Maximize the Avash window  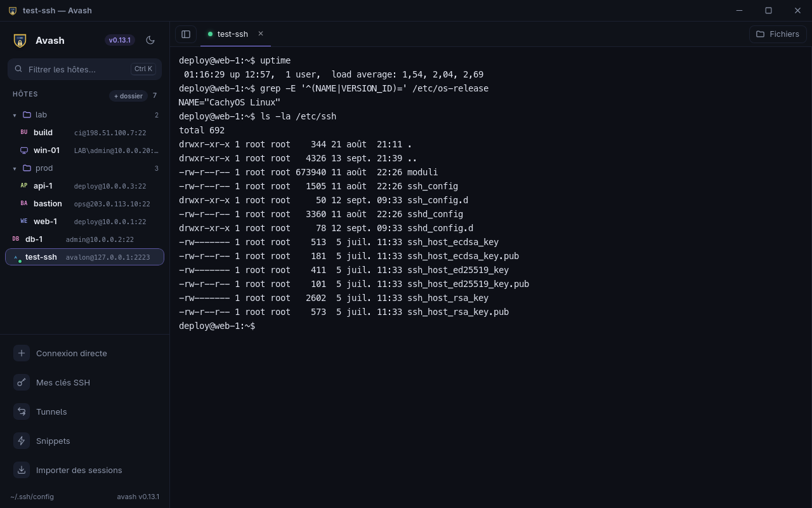point(768,11)
